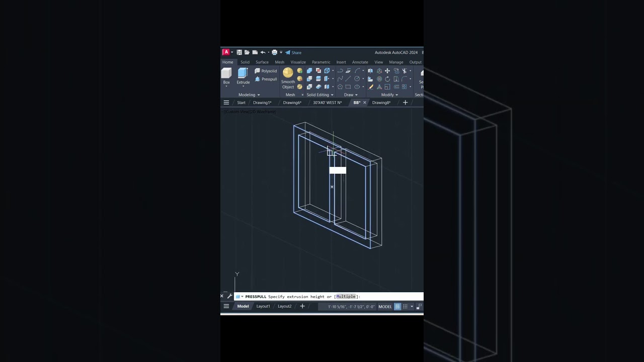
Task: Click the Smooth More mesh icon
Action: pos(300,71)
